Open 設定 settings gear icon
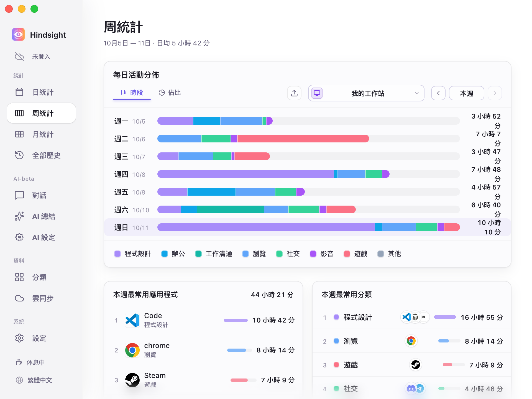Screen dimensions: 532x399 19,338
